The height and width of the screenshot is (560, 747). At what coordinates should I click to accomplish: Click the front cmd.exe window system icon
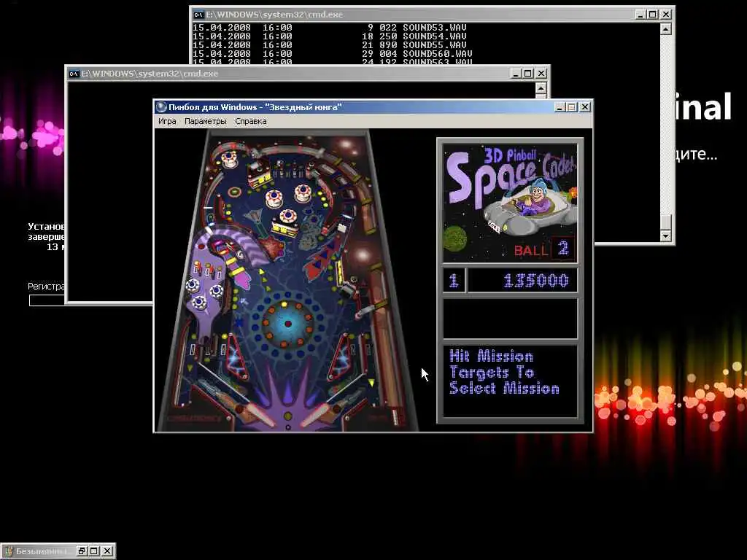pos(74,74)
